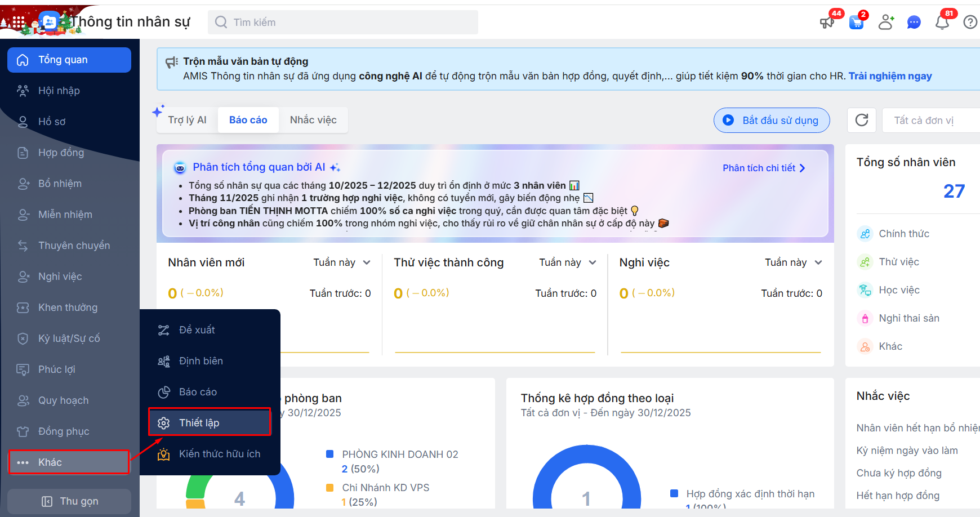The height and width of the screenshot is (517, 980).
Task: Open Tuần này dropdown for Nhân viên mới
Action: (x=342, y=262)
